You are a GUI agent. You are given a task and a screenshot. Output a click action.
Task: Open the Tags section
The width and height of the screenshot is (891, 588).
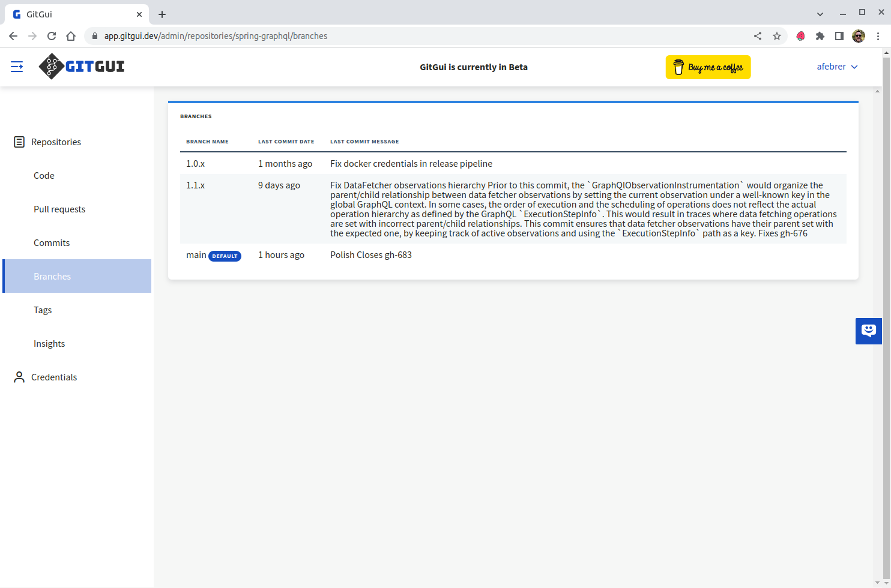tap(43, 310)
